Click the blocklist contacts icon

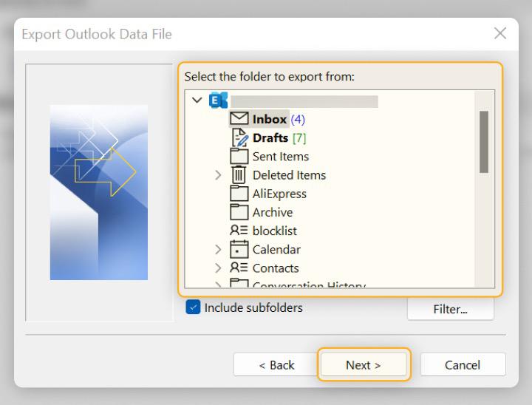(x=239, y=231)
